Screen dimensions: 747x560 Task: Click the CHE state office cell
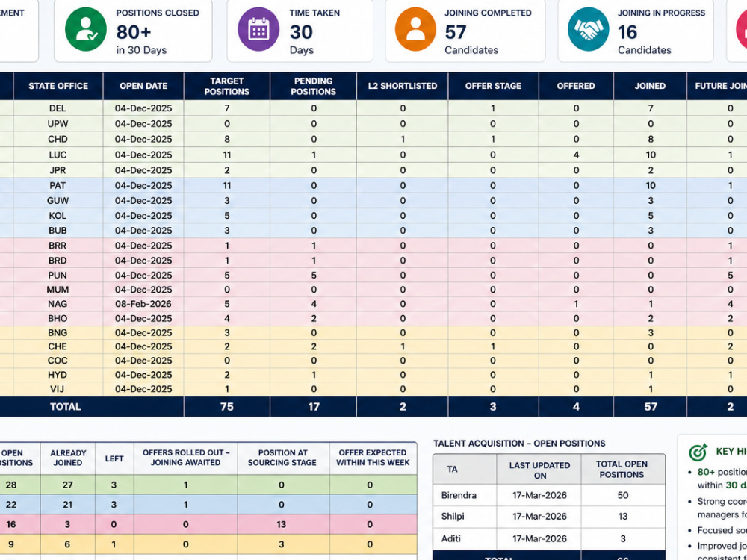pyautogui.click(x=58, y=346)
